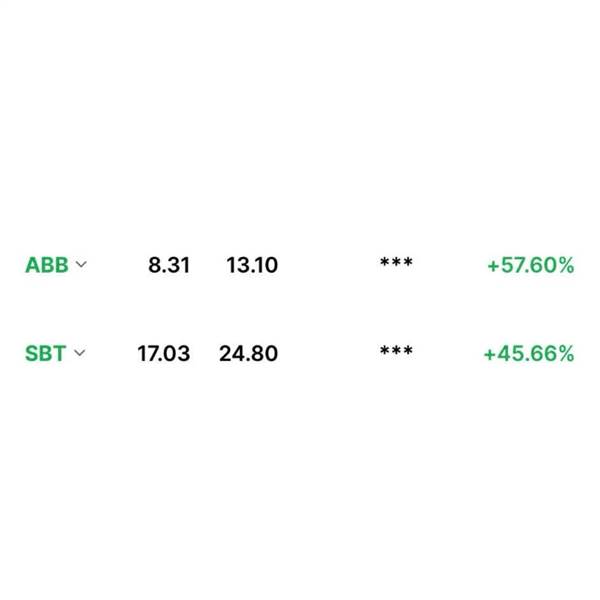This screenshot has height=600, width=600.
Task: Click the +57.60% gain figure
Action: pos(531,265)
